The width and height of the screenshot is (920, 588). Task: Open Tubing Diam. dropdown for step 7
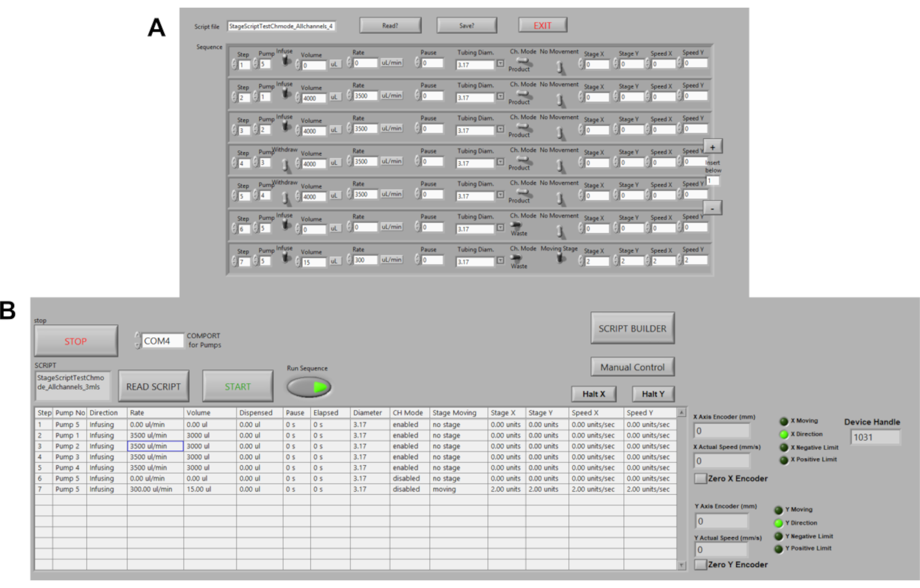coord(500,261)
